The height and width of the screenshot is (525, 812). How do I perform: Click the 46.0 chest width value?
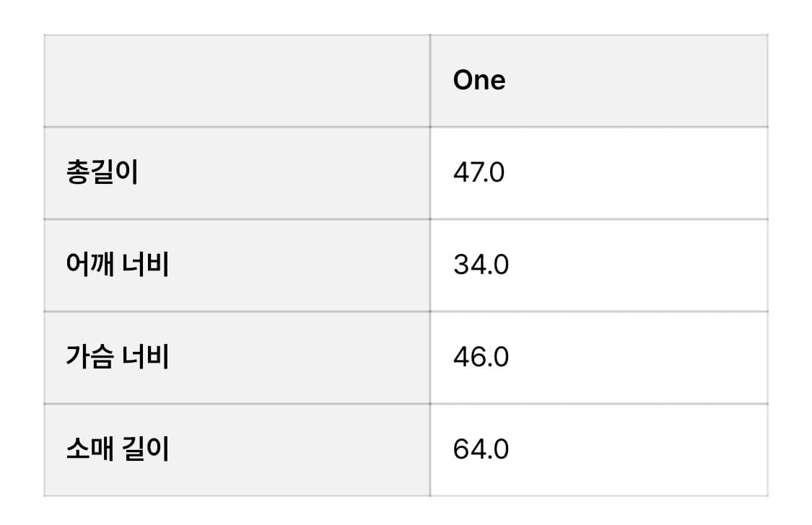[x=481, y=358]
